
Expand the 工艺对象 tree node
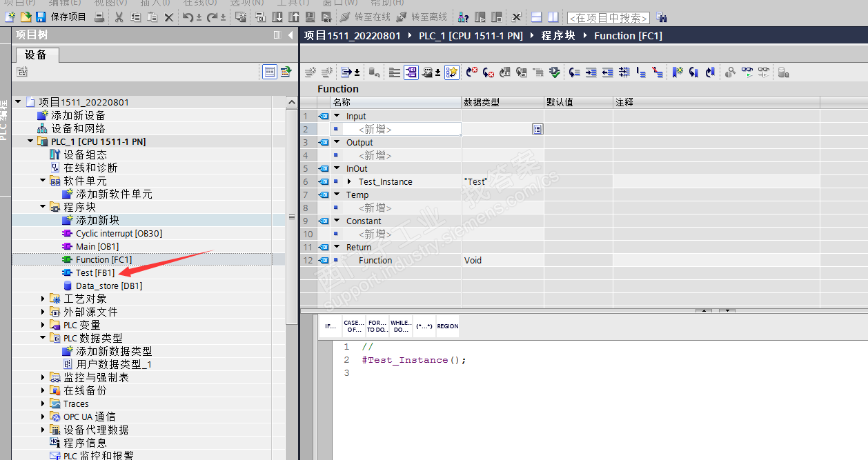tap(44, 299)
